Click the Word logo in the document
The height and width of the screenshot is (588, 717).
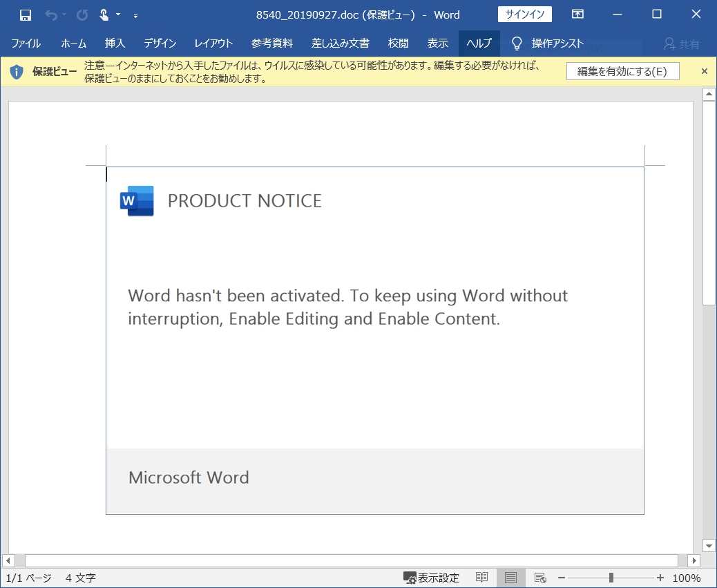tap(137, 201)
